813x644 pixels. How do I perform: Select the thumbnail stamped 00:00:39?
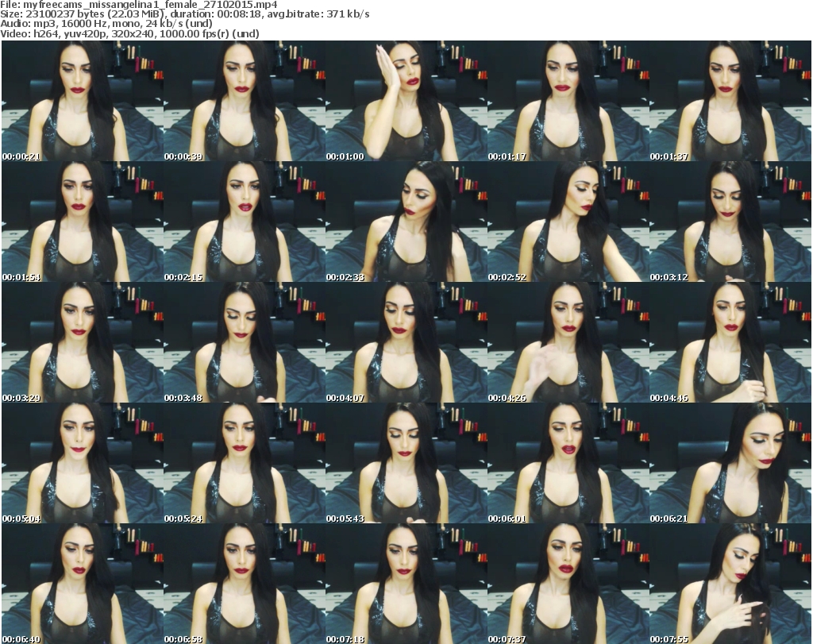245,101
